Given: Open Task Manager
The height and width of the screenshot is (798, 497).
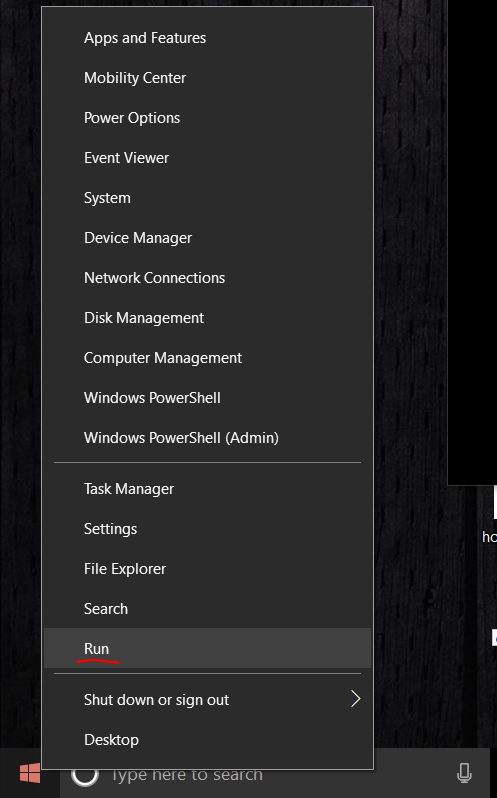Looking at the screenshot, I should tap(208, 489).
